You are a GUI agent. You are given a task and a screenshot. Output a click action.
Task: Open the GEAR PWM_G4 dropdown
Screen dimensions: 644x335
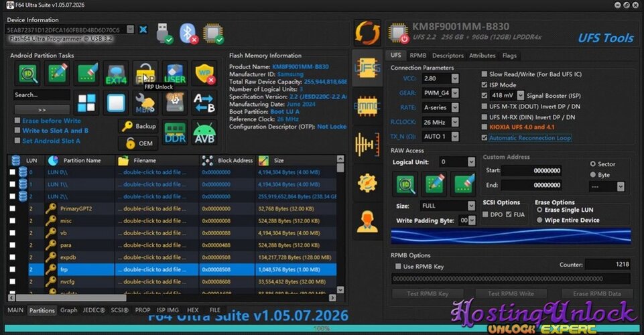[x=454, y=92]
